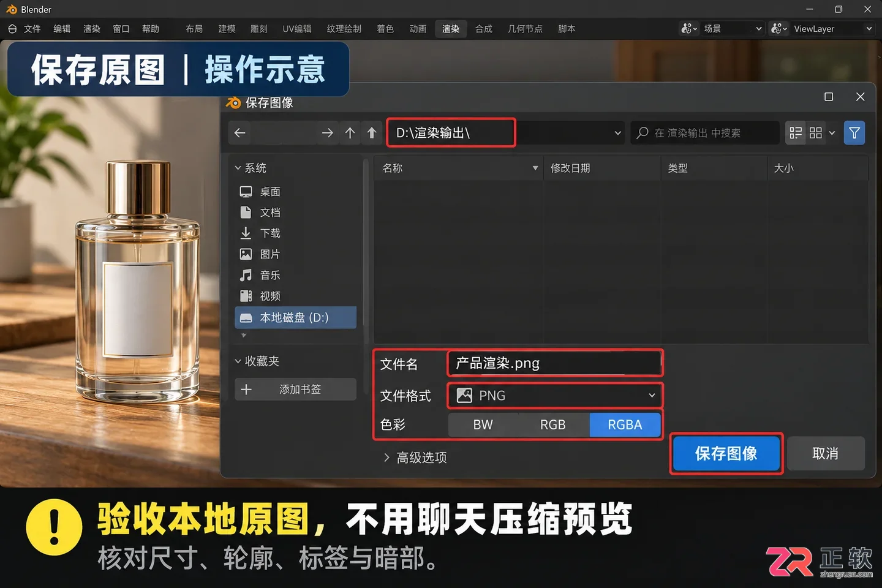Open the 编辑 menu
This screenshot has width=882, height=588.
62,29
